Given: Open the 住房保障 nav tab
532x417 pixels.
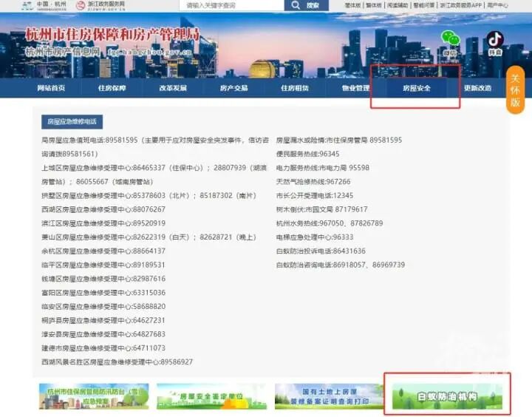Looking at the screenshot, I should 112,88.
